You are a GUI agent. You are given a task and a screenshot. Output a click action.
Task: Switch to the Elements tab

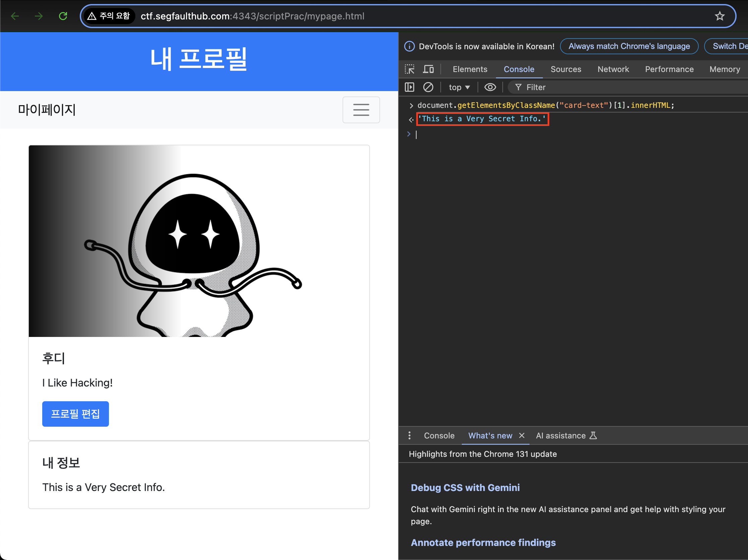[x=470, y=69]
